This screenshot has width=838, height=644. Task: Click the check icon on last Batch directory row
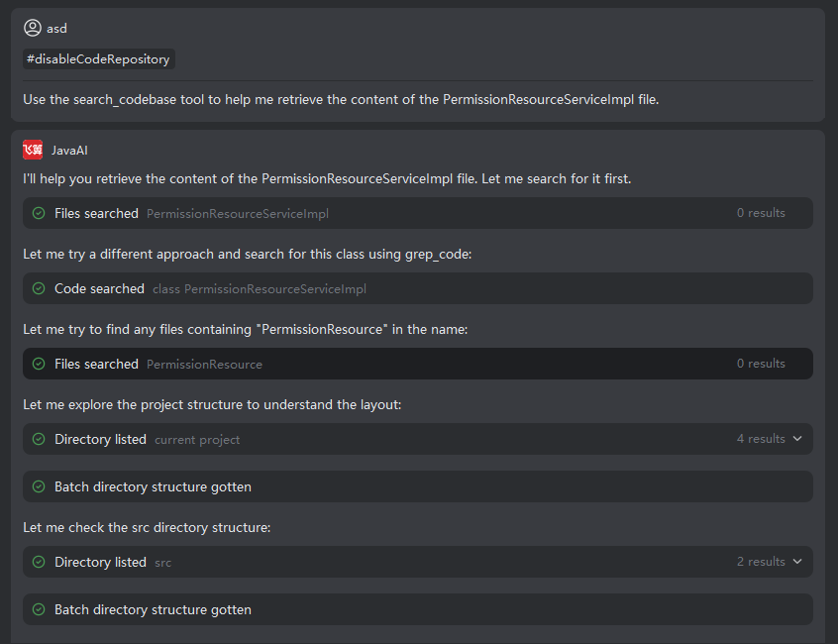point(39,609)
